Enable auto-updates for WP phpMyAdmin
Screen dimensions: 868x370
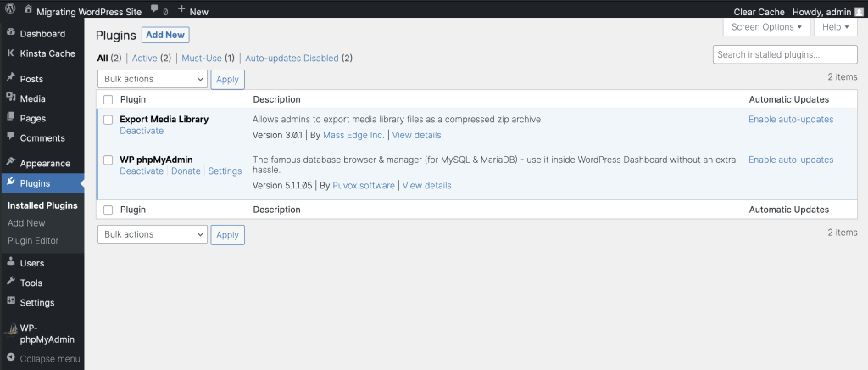pos(791,160)
